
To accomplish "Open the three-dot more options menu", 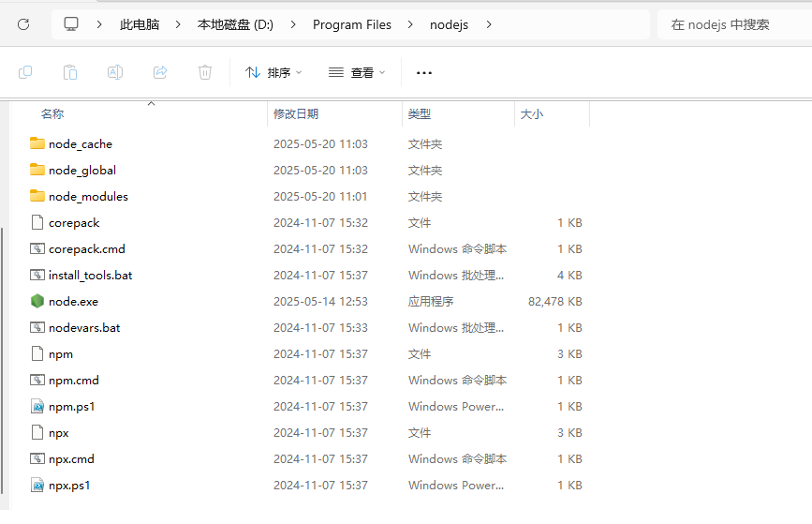I will pyautogui.click(x=424, y=72).
